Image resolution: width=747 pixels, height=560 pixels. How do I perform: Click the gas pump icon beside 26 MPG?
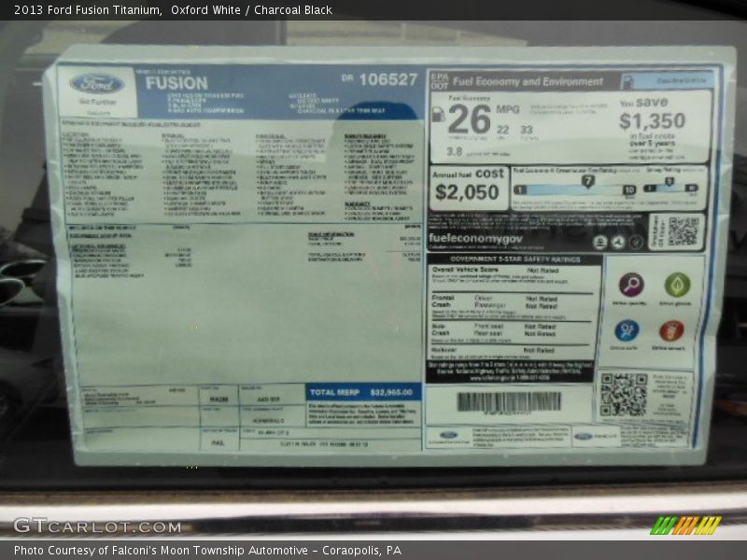pos(438,114)
